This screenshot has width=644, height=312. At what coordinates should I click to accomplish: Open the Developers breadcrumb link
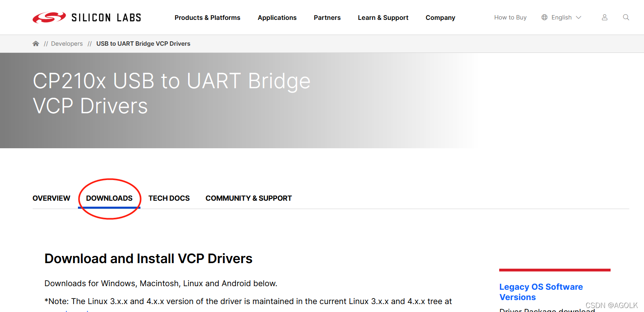click(x=67, y=44)
